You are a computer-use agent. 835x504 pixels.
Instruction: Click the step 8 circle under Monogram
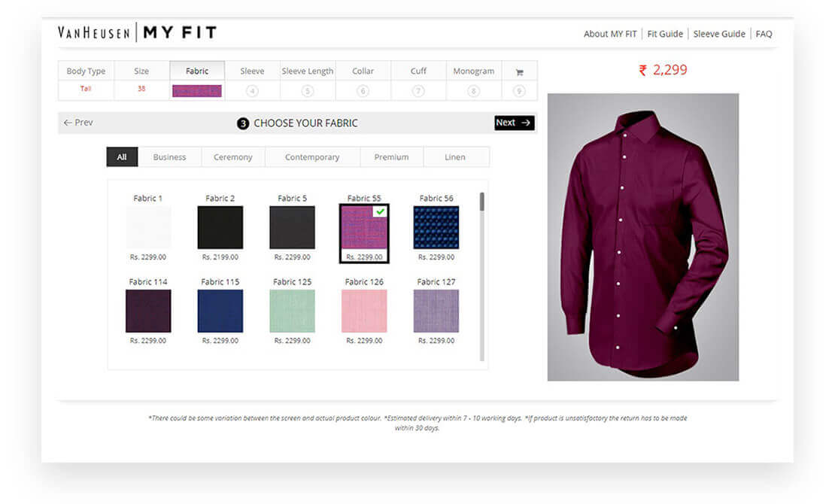[473, 91]
